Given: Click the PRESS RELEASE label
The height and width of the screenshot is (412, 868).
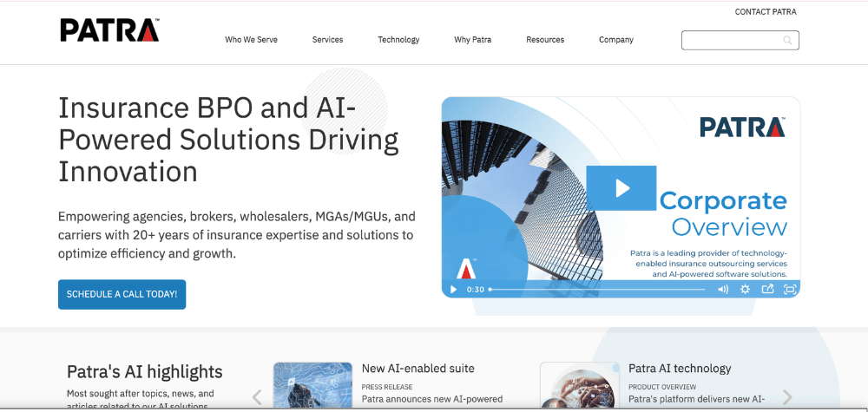Looking at the screenshot, I should pos(387,387).
